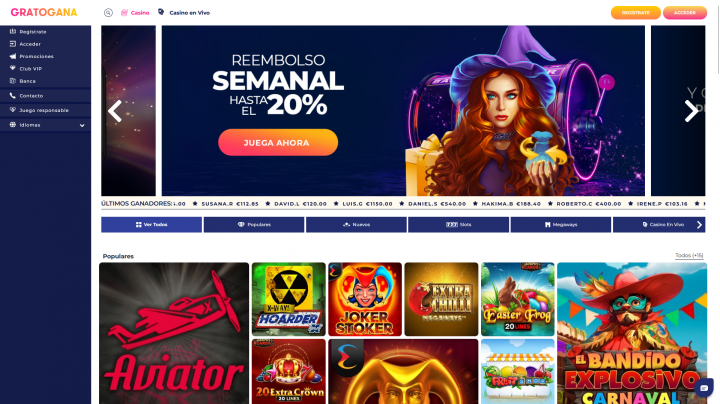Expand the Idiomas language dropdown
Screen dimensions: 720x404
45,125
